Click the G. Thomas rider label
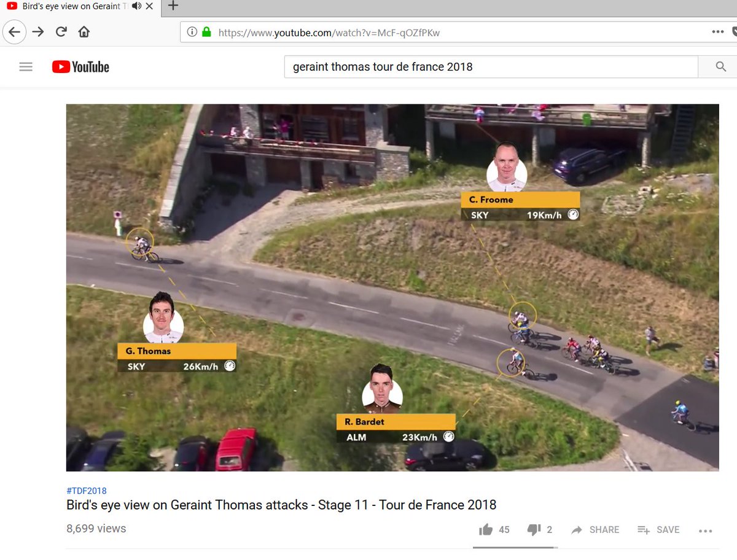 pyautogui.click(x=177, y=351)
